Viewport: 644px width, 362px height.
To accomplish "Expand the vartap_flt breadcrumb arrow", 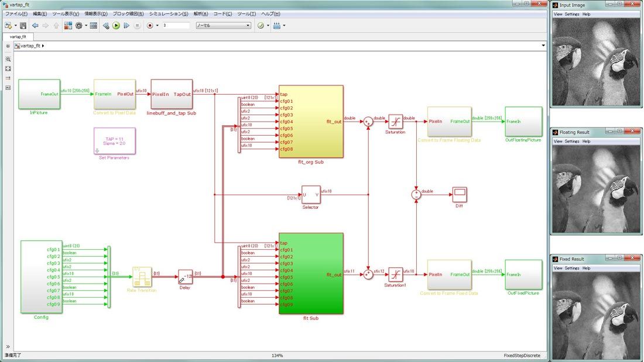I will coord(44,46).
